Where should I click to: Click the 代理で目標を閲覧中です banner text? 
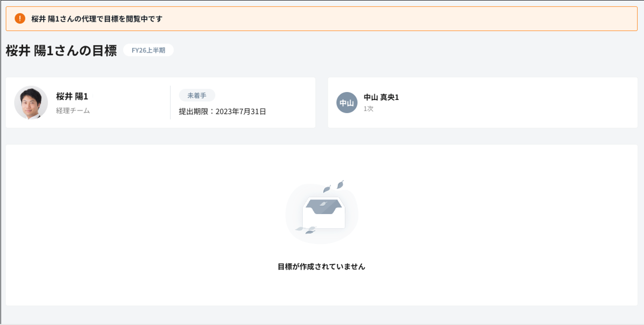pos(97,19)
